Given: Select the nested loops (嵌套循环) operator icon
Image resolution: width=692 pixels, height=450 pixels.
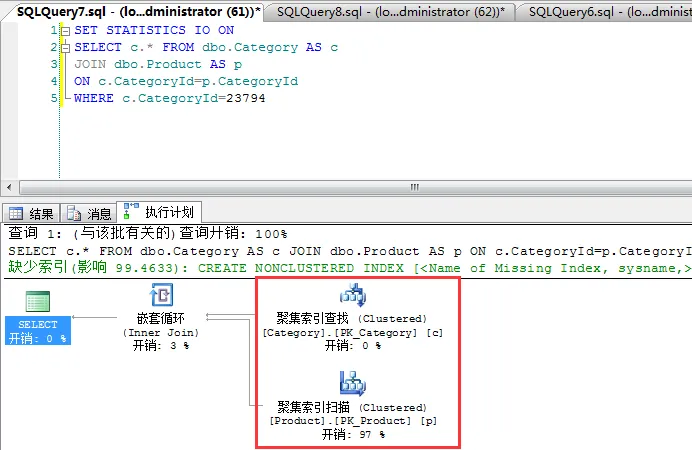Looking at the screenshot, I should coord(161,295).
